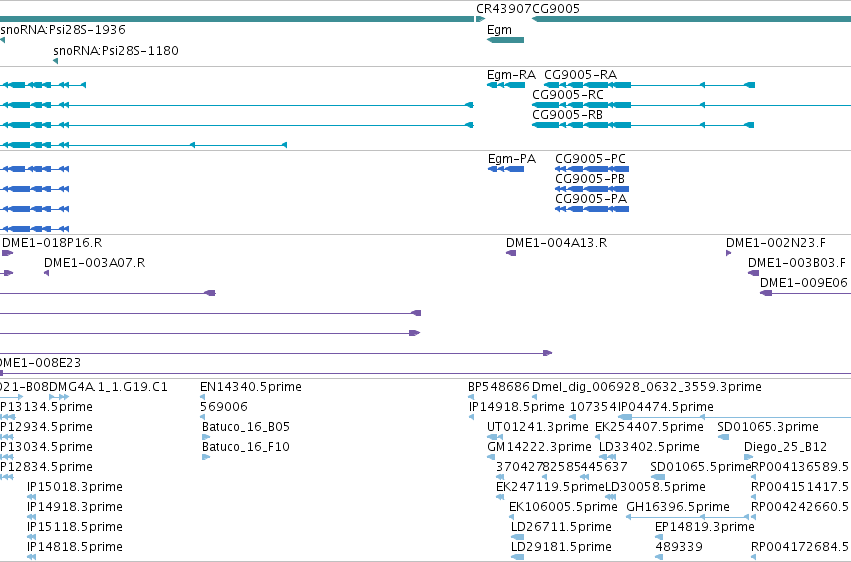Click the IP15018.3prime EST label
This screenshot has width=851, height=562.
[x=74, y=487]
